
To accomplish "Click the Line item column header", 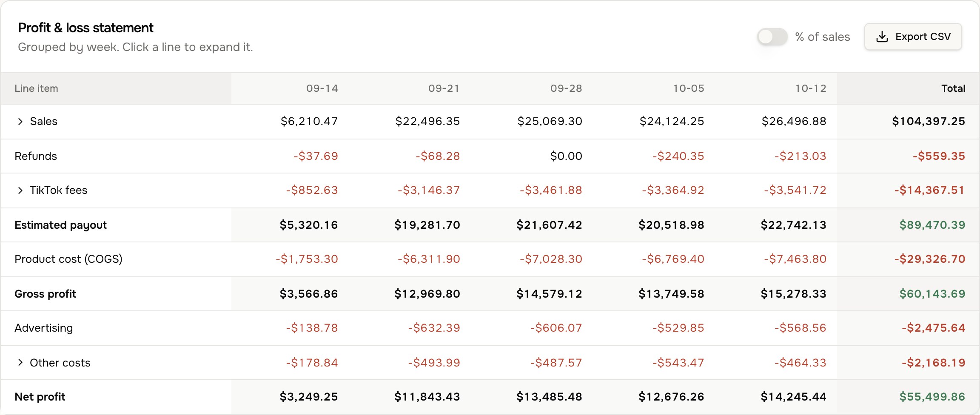I will 36,88.
